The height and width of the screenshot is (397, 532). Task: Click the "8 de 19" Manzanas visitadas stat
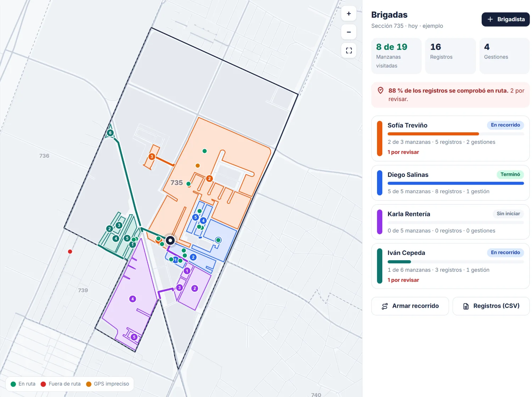pos(396,56)
